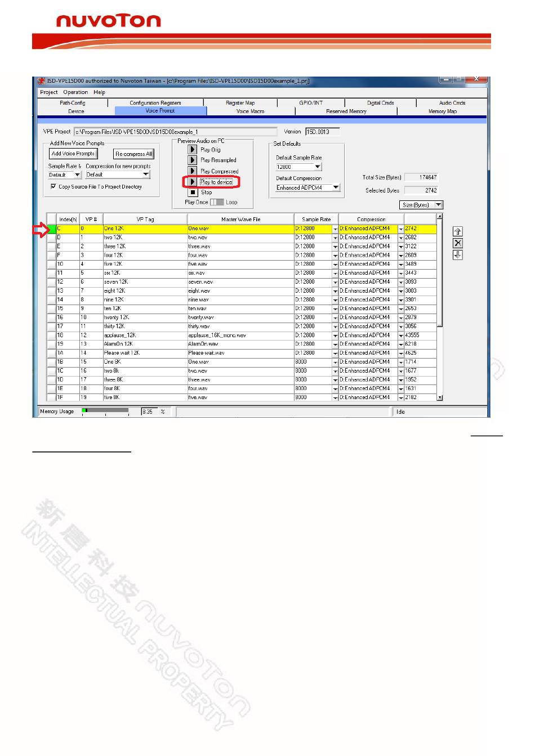Open compression dropdown in 'One 8K' row
535x756 pixels.
click(x=401, y=363)
